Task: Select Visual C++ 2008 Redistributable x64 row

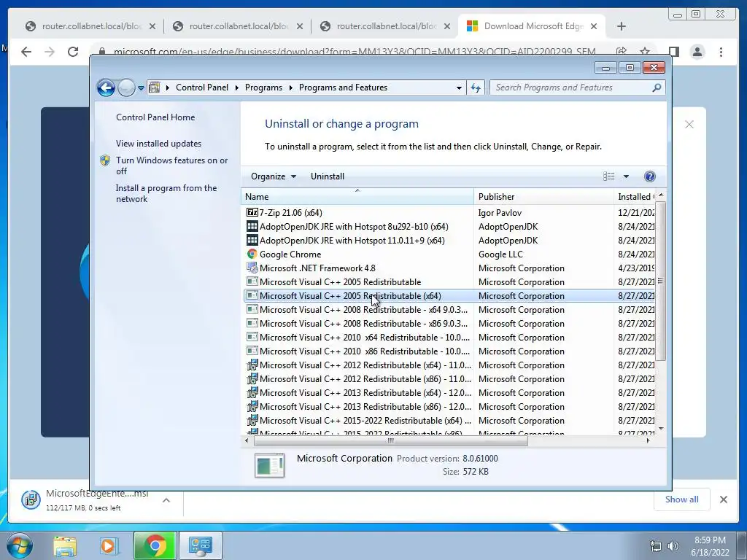Action: tap(449, 309)
